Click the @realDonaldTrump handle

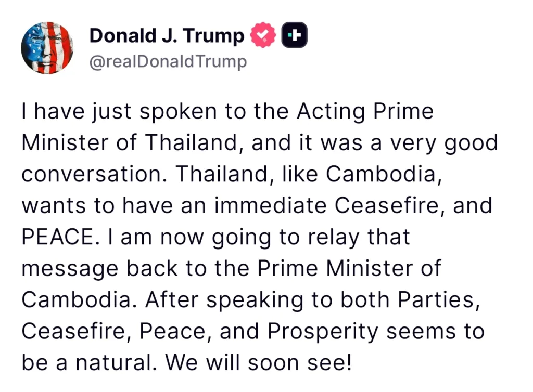[168, 61]
